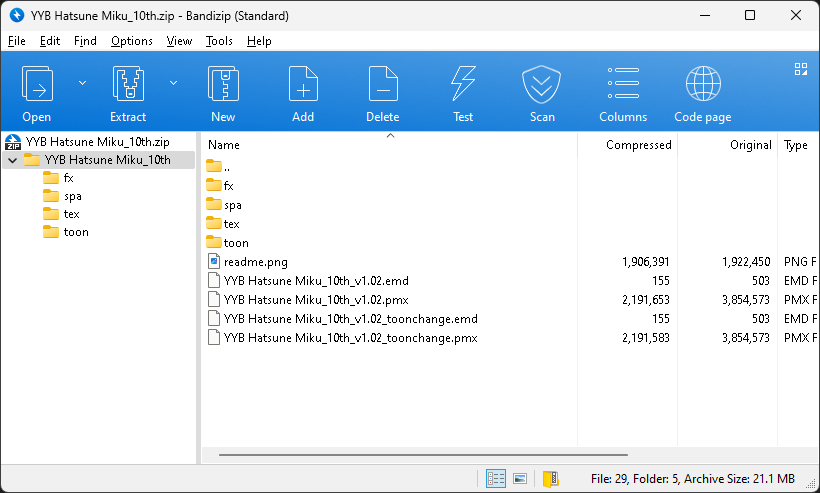The width and height of the screenshot is (820, 493).
Task: Click the readme.png image file icon
Action: click(x=214, y=261)
